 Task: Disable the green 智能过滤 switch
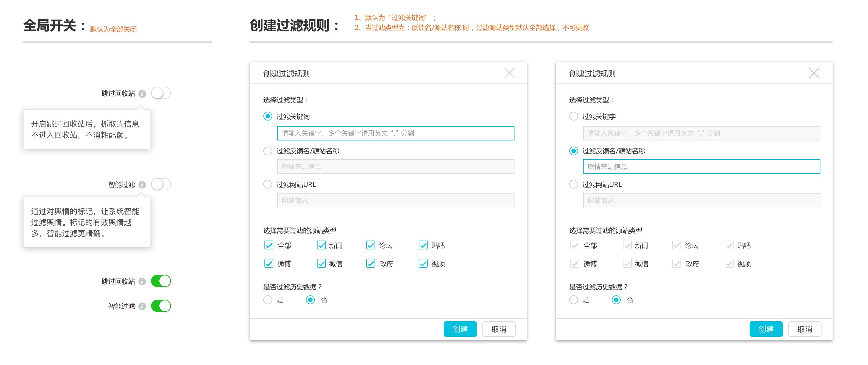click(x=163, y=306)
